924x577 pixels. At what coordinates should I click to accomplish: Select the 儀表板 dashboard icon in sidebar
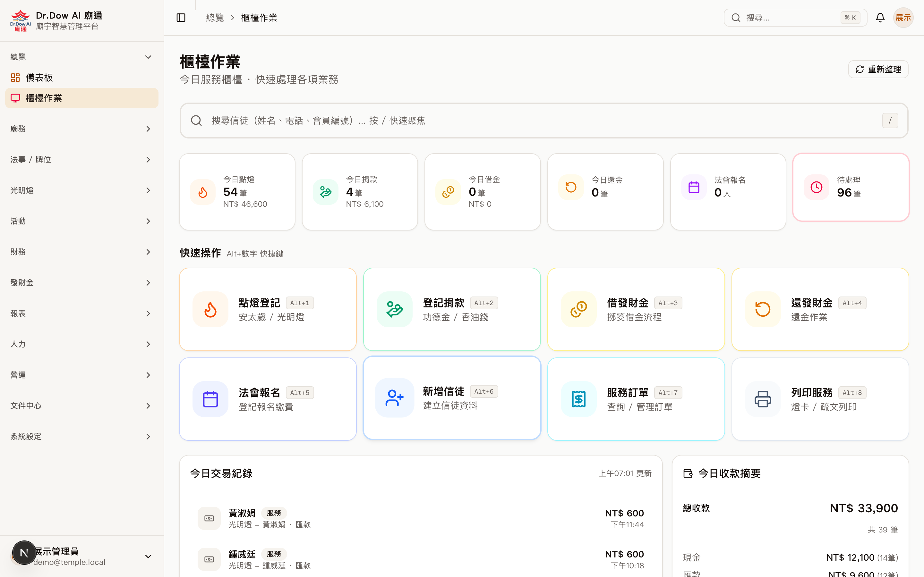click(15, 77)
